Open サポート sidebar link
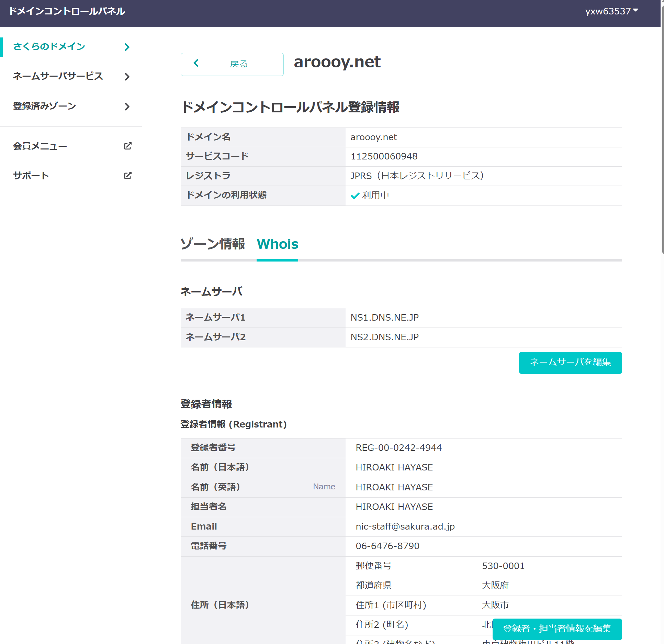Screen dimensions: 664x644 point(31,176)
